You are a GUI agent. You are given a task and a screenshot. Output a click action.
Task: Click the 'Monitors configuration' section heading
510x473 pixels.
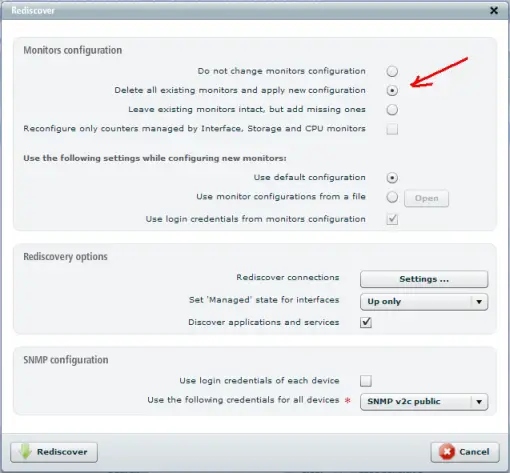tap(73, 50)
